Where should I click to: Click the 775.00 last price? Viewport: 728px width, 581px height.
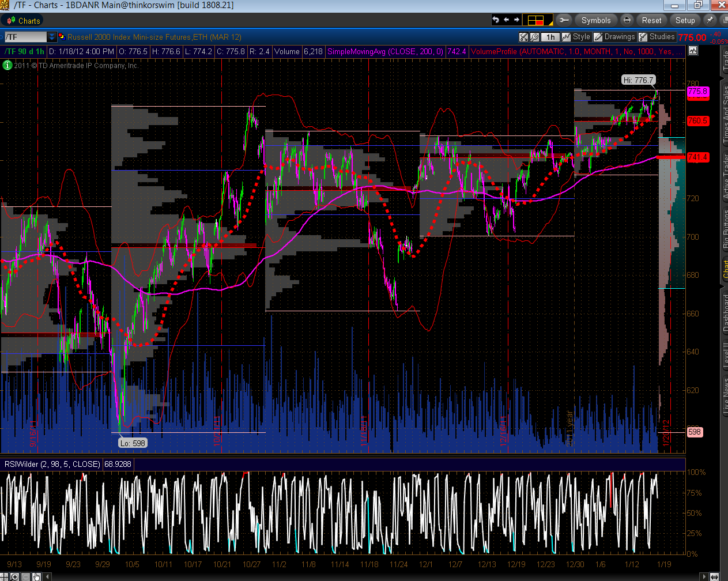(x=692, y=37)
